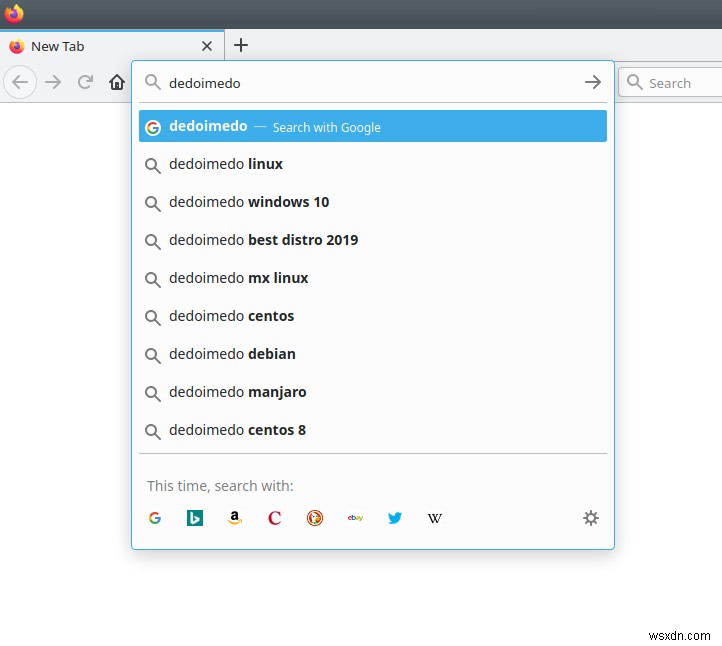Viewport: 722px width, 646px height.
Task: Go to the Home page icon
Action: tap(117, 82)
